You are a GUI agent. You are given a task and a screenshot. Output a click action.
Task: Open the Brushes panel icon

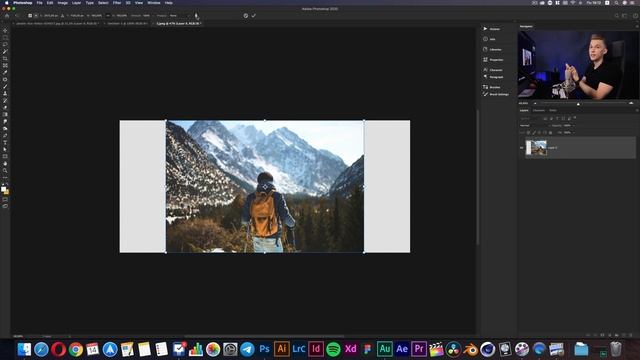click(x=485, y=87)
